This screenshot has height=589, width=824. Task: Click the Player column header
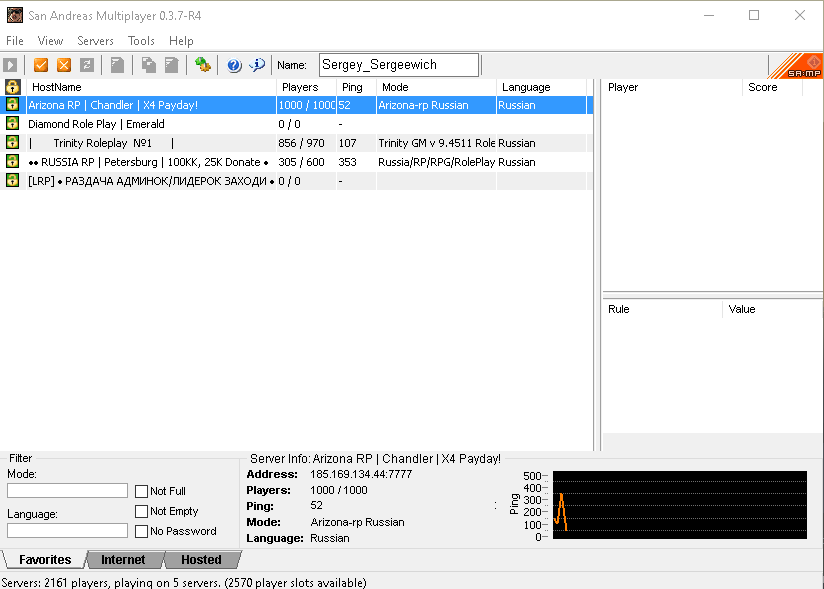[x=672, y=87]
